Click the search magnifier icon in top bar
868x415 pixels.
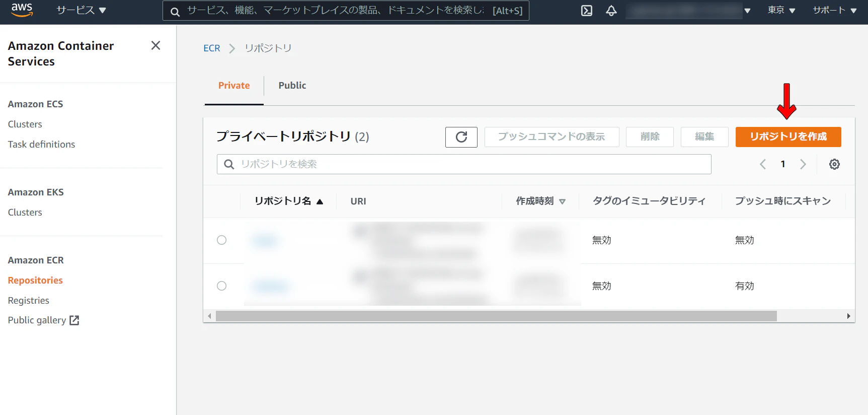coord(175,11)
